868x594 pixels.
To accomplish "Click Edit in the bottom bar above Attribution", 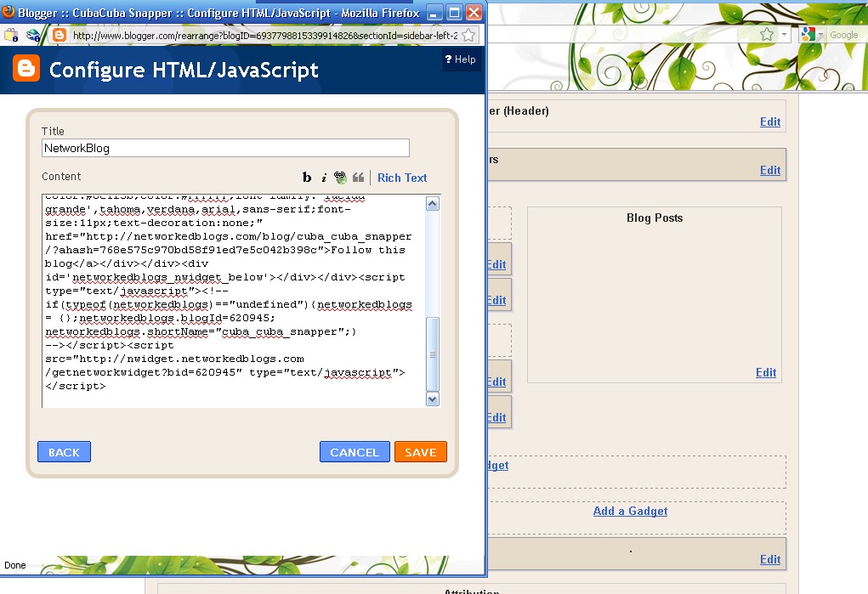I will 769,559.
